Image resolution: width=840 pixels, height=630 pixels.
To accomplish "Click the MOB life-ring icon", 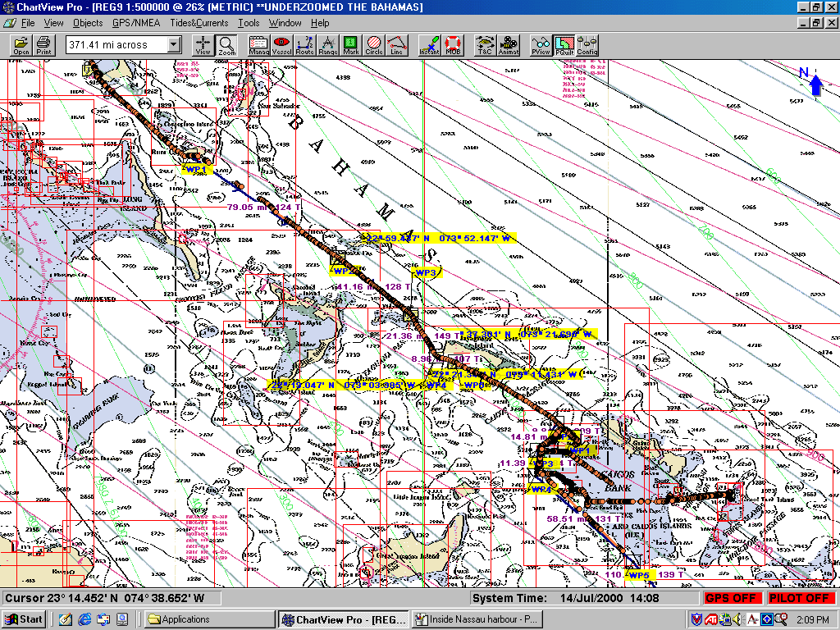I will [453, 46].
